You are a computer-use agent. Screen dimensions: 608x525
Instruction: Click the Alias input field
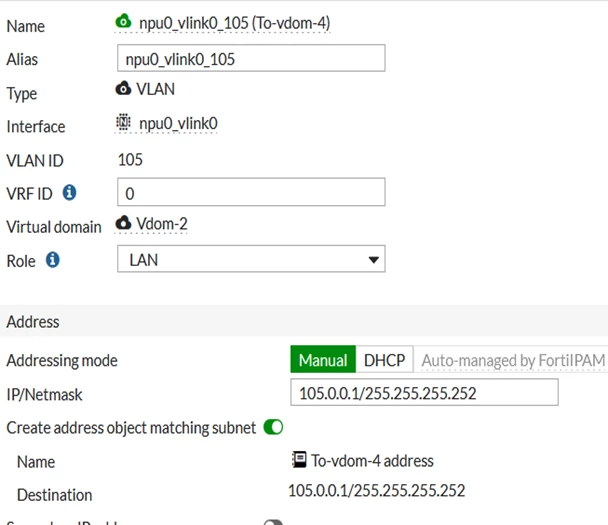pos(251,58)
